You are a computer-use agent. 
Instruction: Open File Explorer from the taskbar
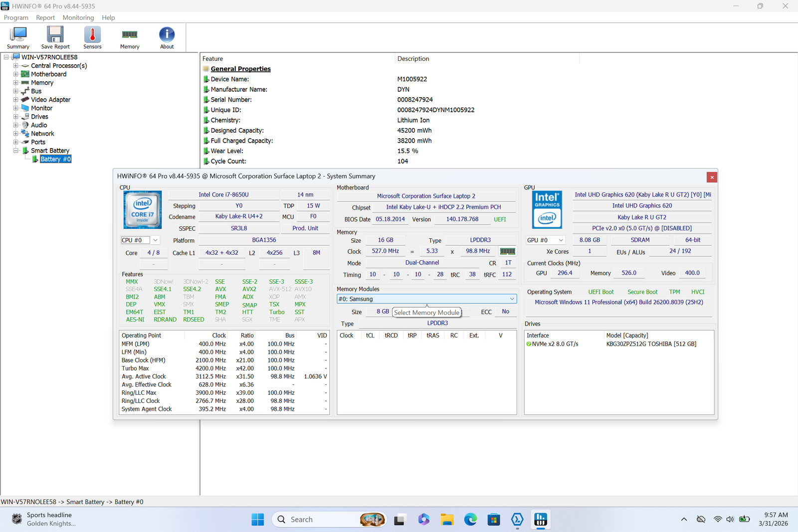coord(447,520)
